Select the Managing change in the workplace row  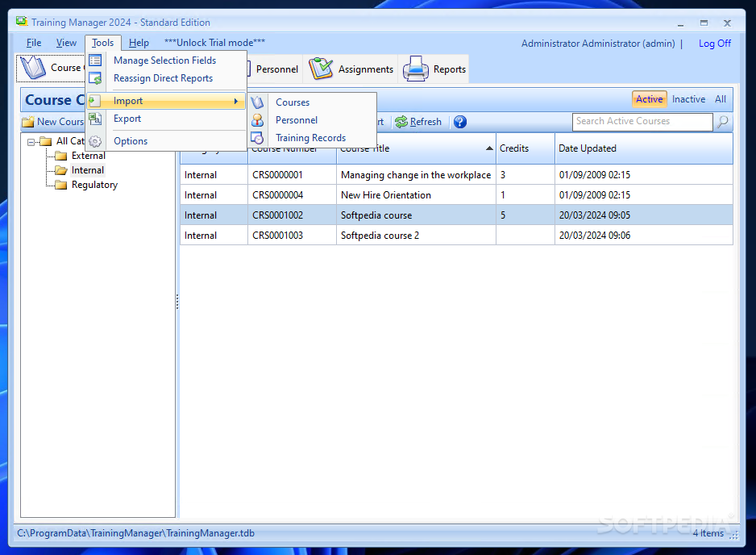[456, 175]
